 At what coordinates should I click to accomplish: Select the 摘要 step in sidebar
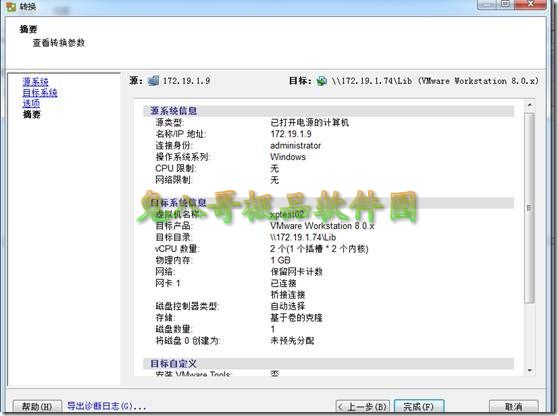[x=31, y=114]
